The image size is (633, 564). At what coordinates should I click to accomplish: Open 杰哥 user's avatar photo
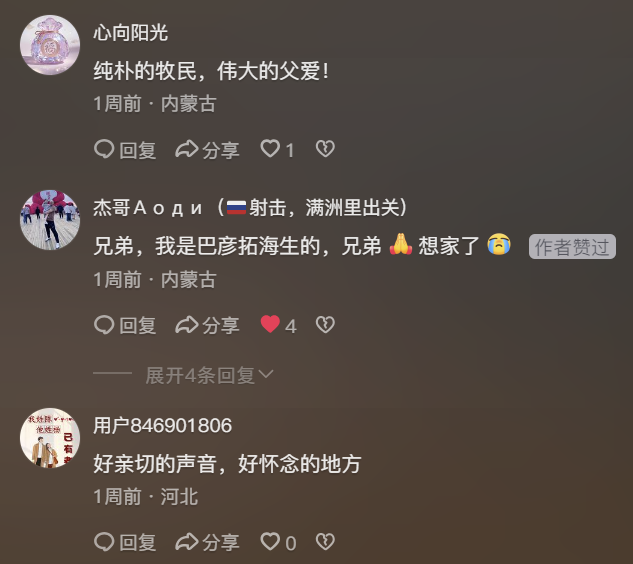(50, 220)
